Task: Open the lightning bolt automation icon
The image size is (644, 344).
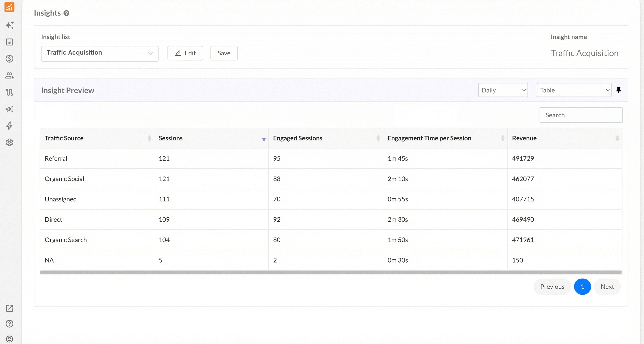Action: 10,126
